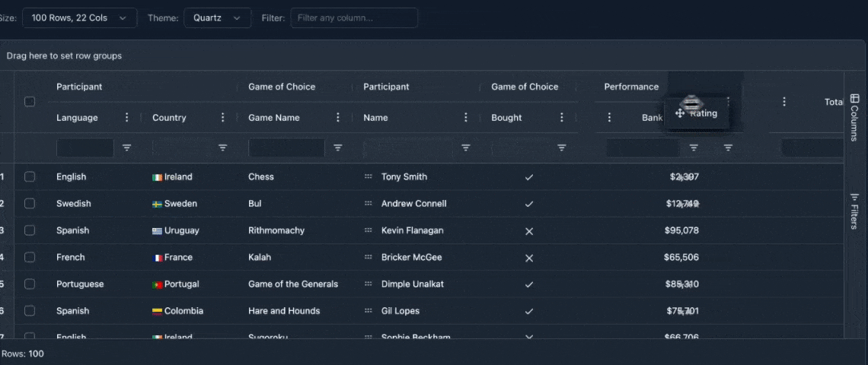The width and height of the screenshot is (868, 365).
Task: Open the Bought column menu dots
Action: [562, 117]
